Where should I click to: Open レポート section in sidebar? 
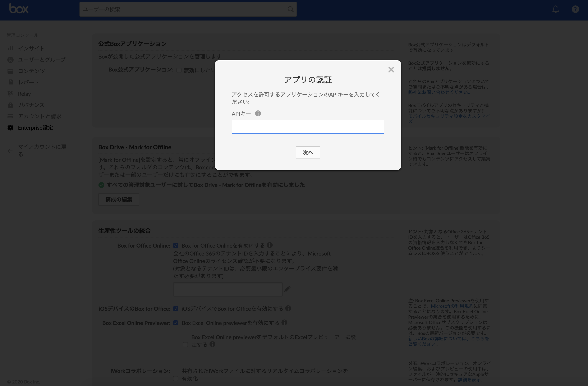point(29,82)
